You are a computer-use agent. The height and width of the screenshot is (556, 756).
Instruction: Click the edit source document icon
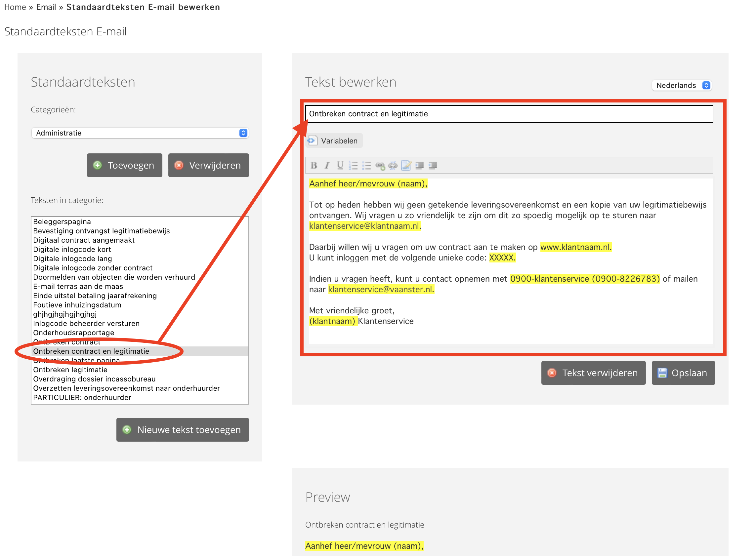point(406,166)
